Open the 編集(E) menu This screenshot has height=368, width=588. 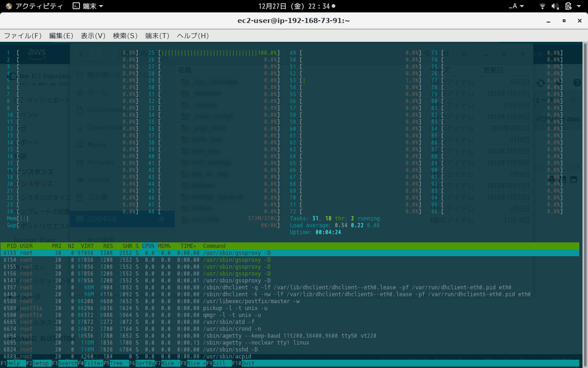tap(61, 36)
